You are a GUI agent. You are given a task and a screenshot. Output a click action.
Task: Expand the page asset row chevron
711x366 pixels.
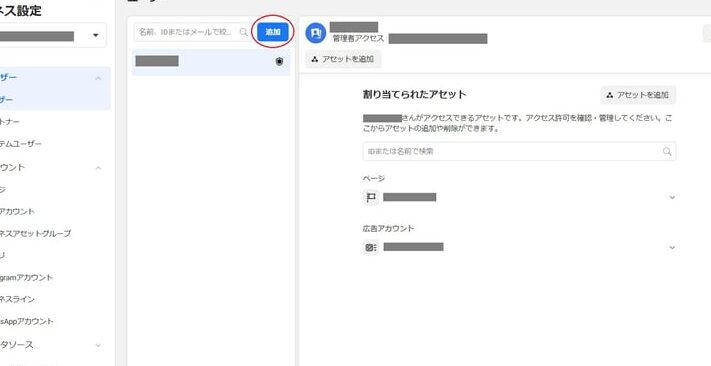pyautogui.click(x=672, y=197)
